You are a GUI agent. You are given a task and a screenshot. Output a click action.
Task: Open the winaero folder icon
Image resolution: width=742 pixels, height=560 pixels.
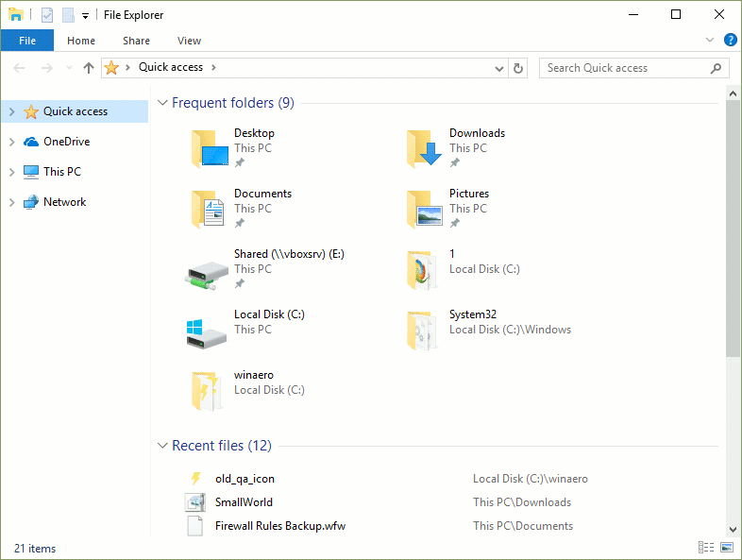[207, 391]
